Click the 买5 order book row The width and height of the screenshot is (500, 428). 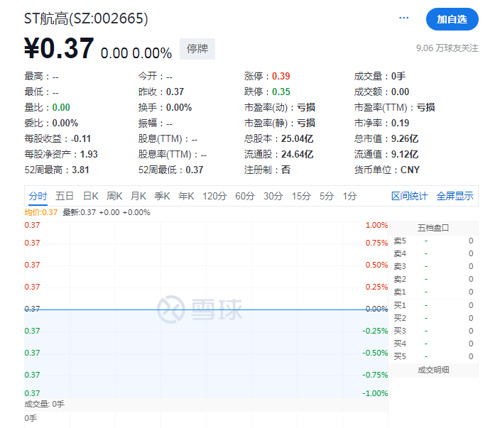(433, 356)
